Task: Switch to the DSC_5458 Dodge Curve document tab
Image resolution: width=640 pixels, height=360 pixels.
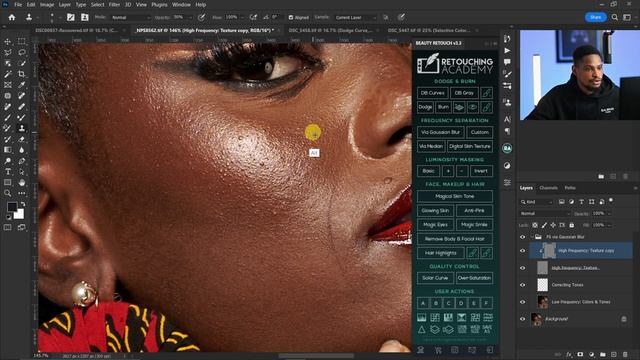Action: [x=330, y=31]
